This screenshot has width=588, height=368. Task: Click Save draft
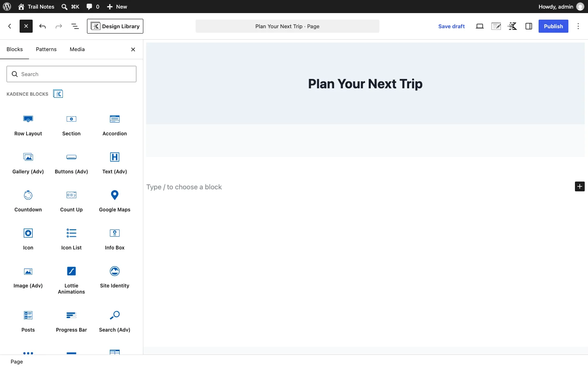point(452,26)
